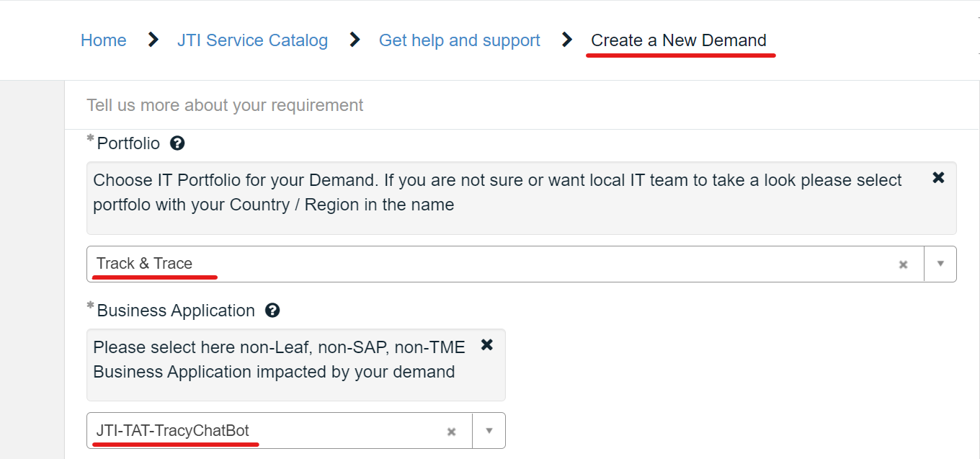Image resolution: width=980 pixels, height=459 pixels.
Task: Click the Choose IT Portfolio hint text
Action: click(497, 192)
